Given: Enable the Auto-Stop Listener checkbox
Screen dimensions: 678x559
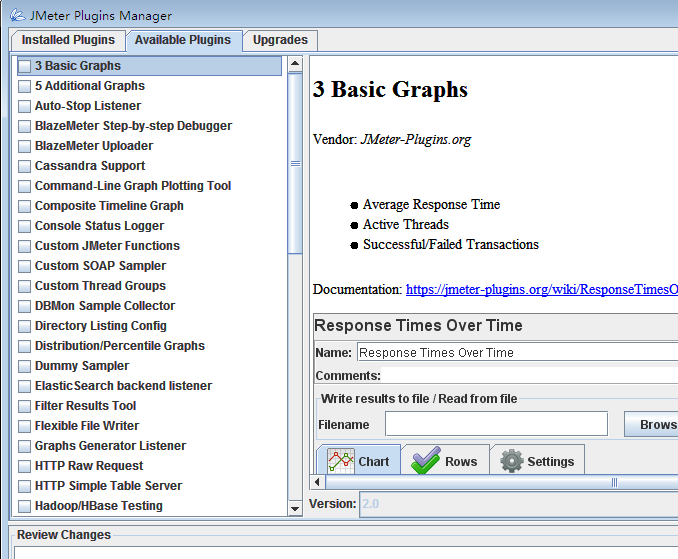Looking at the screenshot, I should coord(25,106).
